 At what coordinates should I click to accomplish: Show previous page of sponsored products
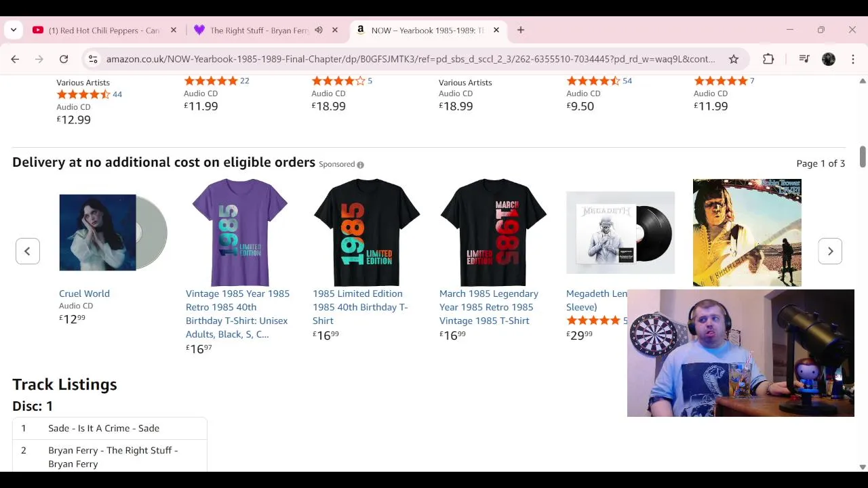(x=28, y=251)
